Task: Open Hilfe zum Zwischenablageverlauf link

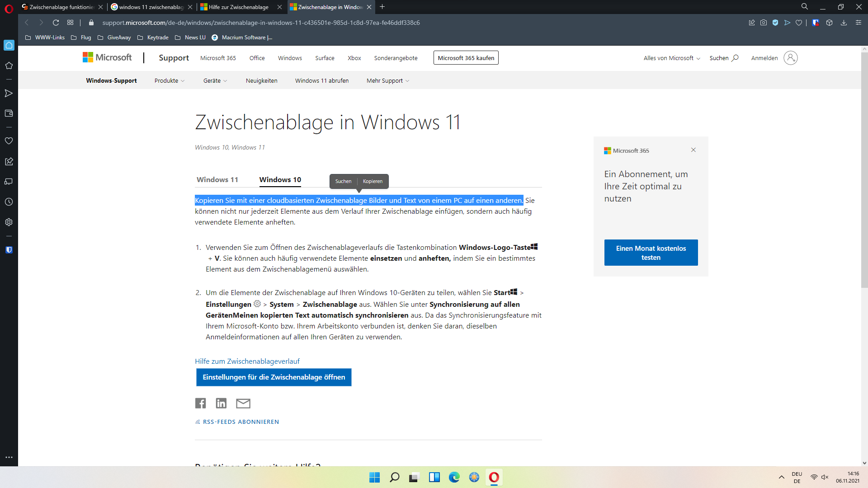Action: 247,361
